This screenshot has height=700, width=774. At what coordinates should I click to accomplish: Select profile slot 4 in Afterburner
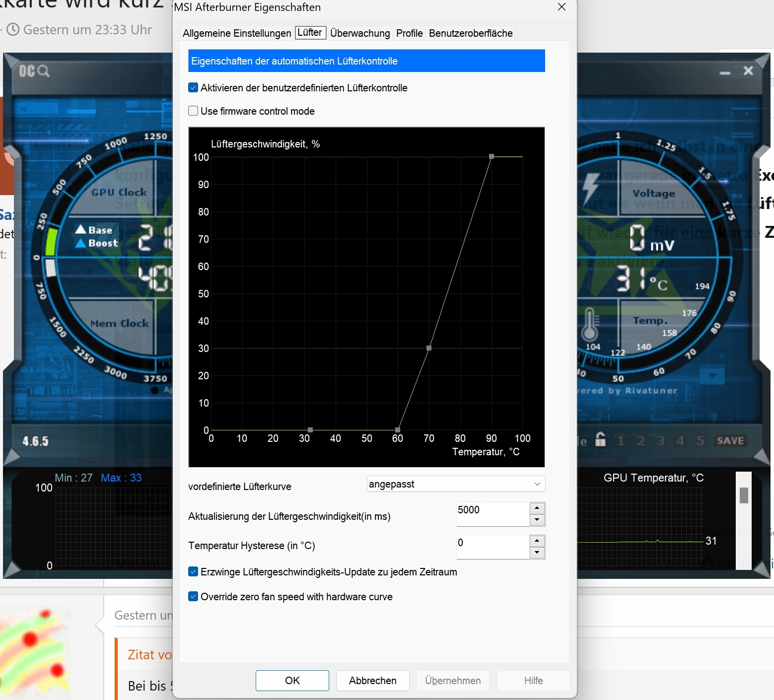[680, 441]
